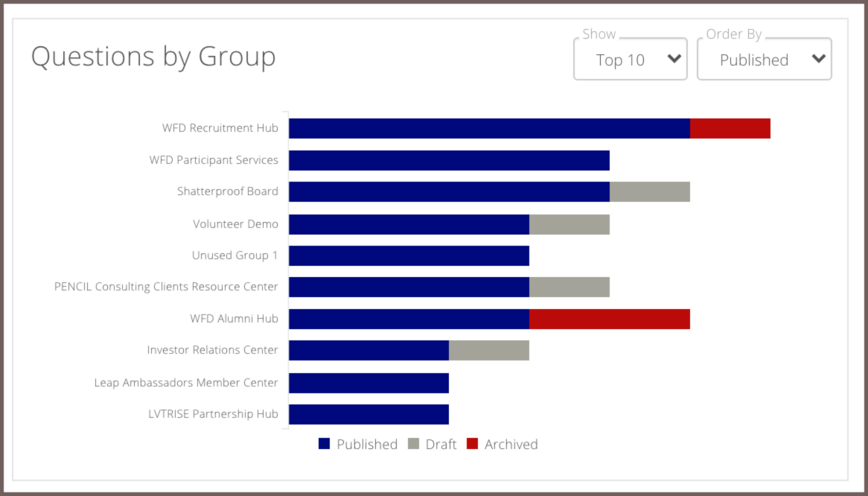
Task: Click the WFD Participant Services label
Action: pos(214,160)
